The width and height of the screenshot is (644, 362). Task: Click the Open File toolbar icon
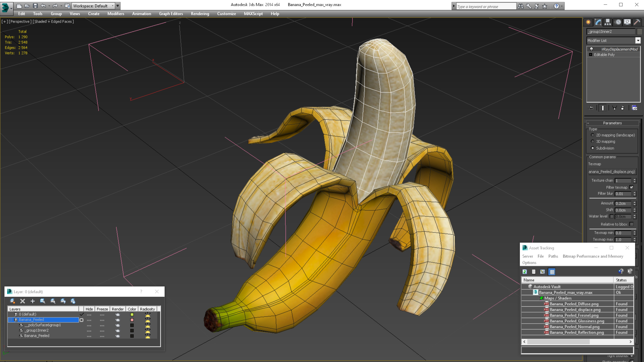(27, 6)
